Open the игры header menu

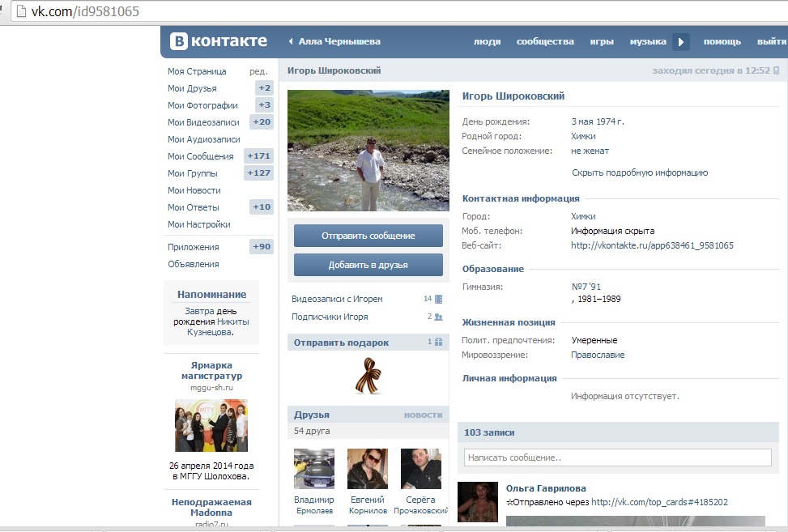pos(602,41)
